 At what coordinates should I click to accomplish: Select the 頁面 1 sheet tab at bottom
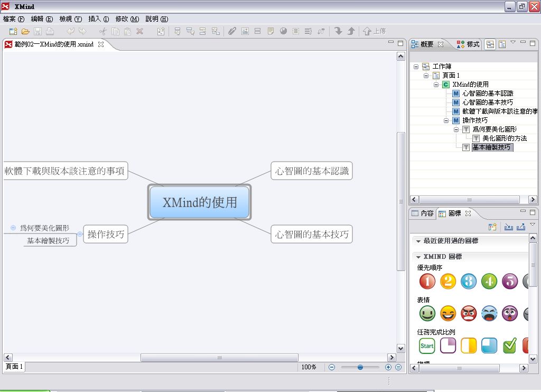(14, 367)
